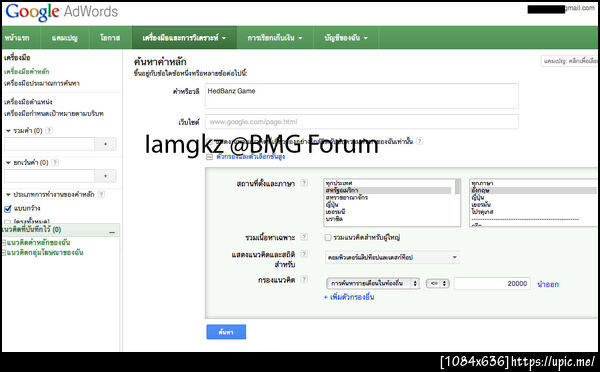This screenshot has height=372, width=600.
Task: Click add button beside the ยกเว้นคำ input
Action: tap(106, 176)
